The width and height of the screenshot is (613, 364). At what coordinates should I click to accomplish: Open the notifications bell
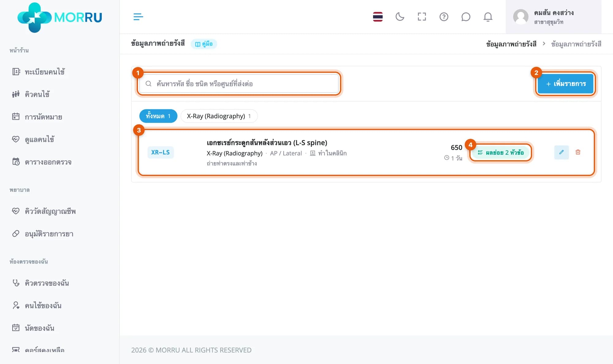(x=488, y=17)
